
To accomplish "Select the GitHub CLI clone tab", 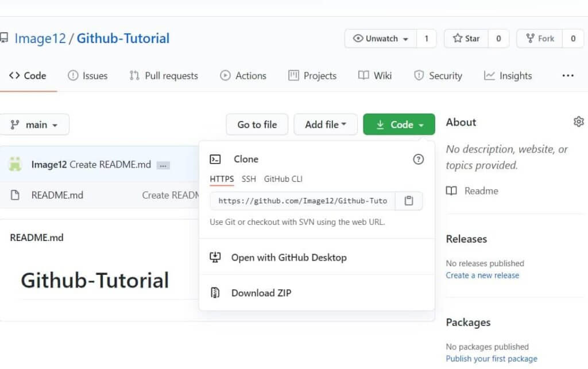I will point(283,179).
